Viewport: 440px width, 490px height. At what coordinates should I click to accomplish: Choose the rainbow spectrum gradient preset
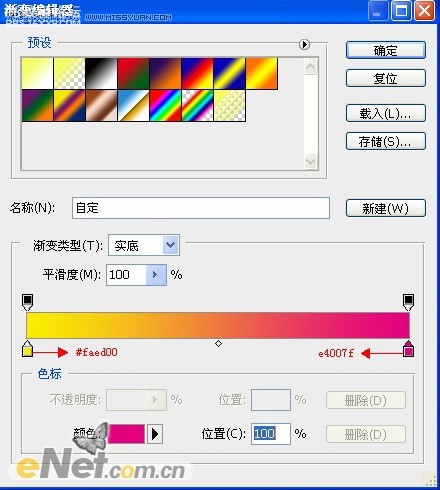click(165, 105)
